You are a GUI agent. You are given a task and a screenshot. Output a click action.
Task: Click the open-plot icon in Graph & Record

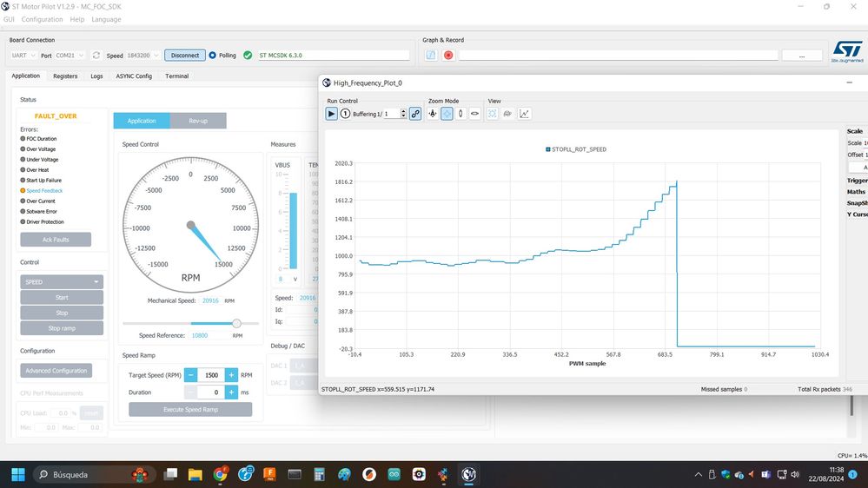tap(431, 56)
